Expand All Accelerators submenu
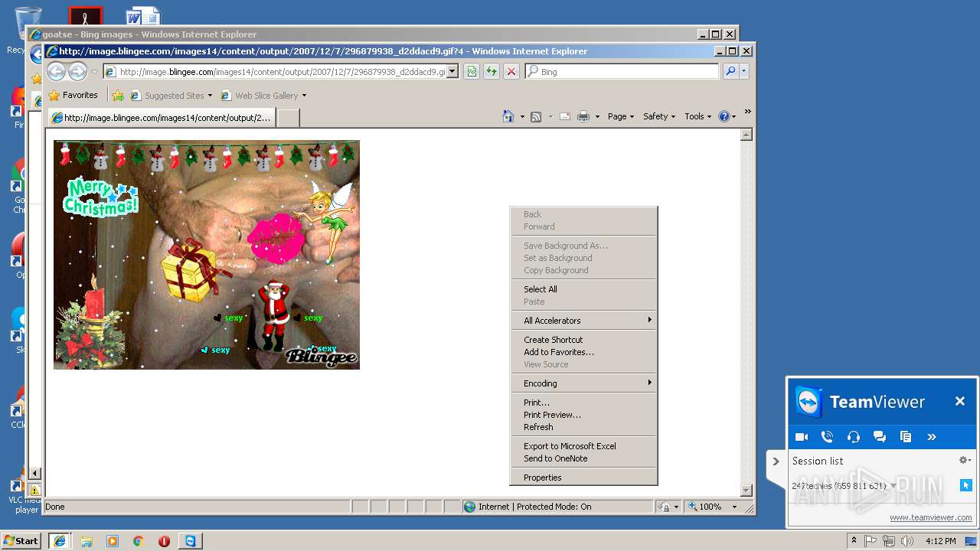Screen dimensions: 980x551 [583, 321]
